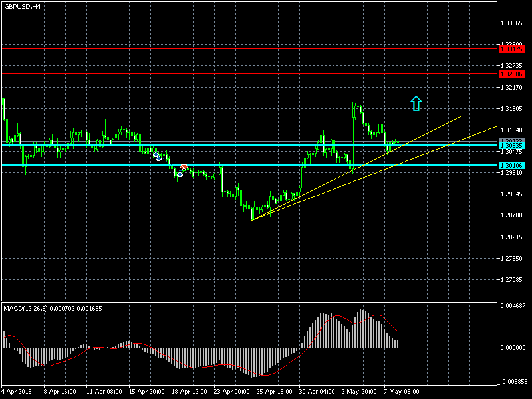This screenshot has height=399, width=532.
Task: Click the 23 Apr 00:00 time label
Action: click(233, 392)
